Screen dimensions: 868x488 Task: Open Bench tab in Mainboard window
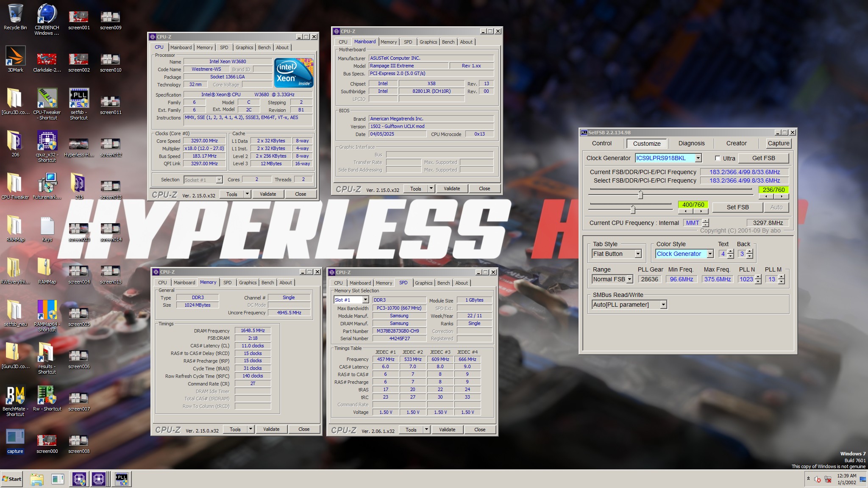click(x=448, y=42)
